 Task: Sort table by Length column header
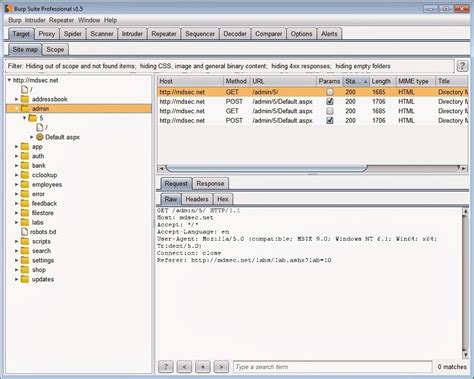click(383, 81)
